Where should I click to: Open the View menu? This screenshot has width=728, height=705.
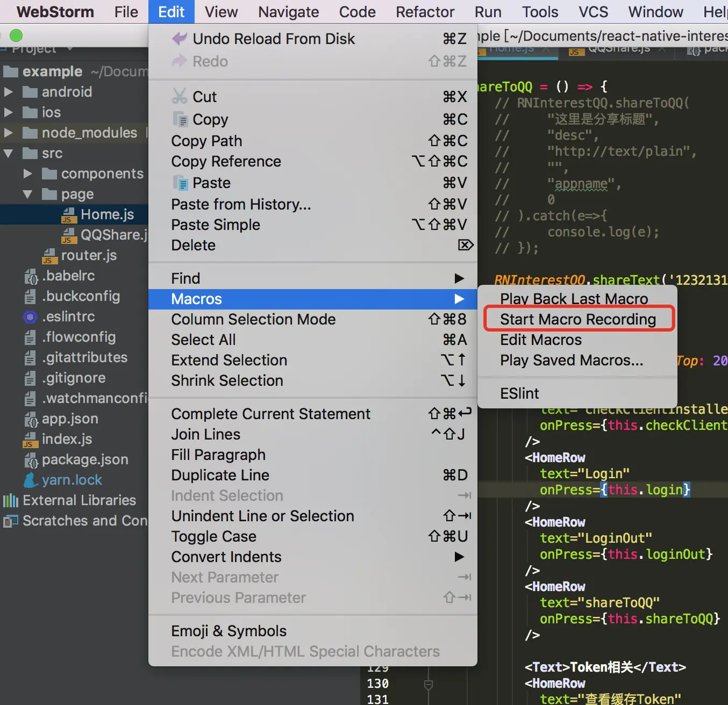point(221,12)
